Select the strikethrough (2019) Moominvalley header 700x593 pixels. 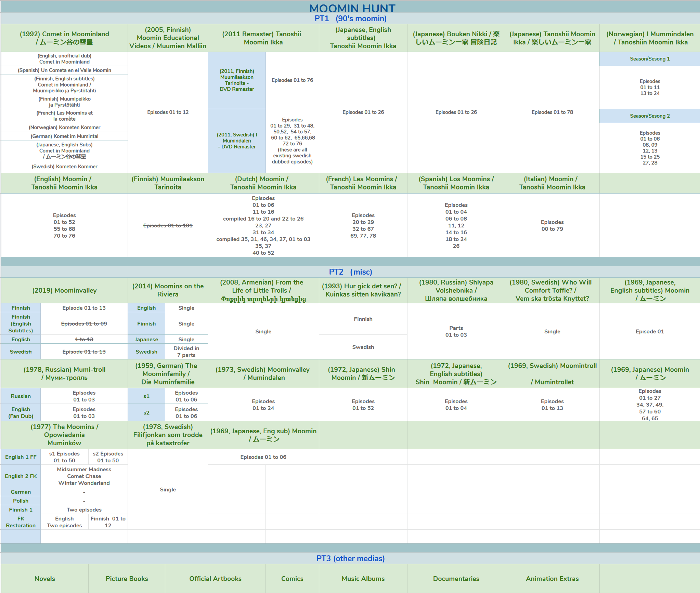click(64, 290)
